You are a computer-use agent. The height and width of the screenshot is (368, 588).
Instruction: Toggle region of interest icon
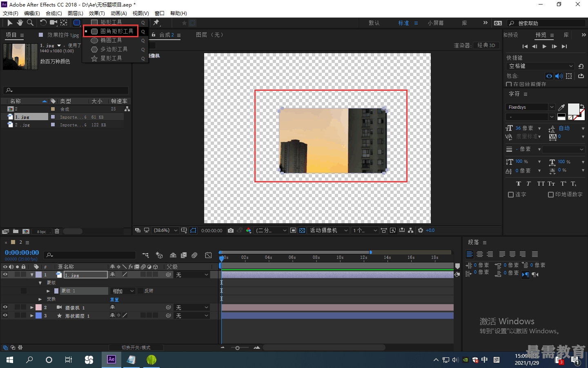pyautogui.click(x=293, y=231)
